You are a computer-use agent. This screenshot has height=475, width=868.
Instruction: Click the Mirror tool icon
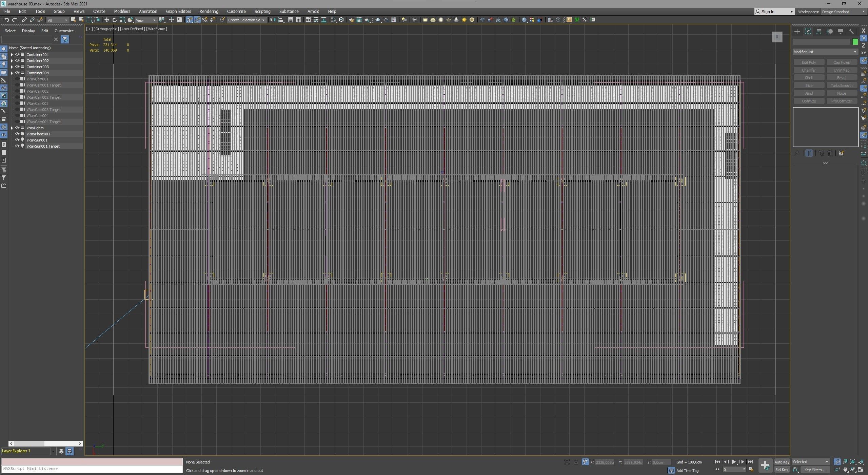coord(273,20)
